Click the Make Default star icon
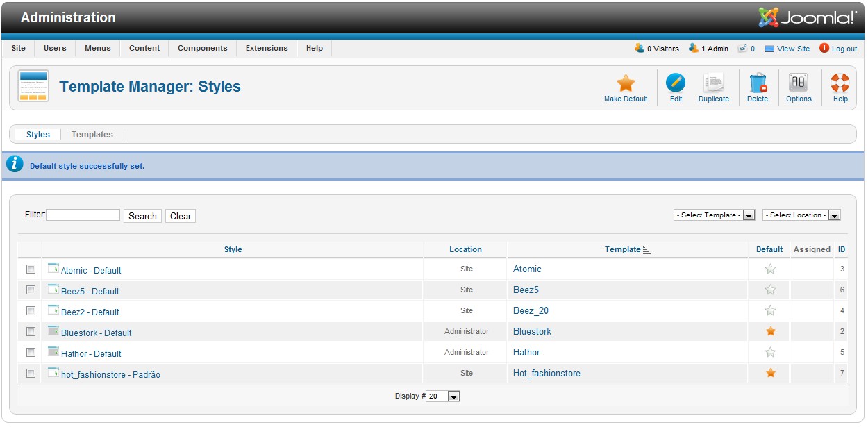The image size is (868, 427). [x=626, y=83]
